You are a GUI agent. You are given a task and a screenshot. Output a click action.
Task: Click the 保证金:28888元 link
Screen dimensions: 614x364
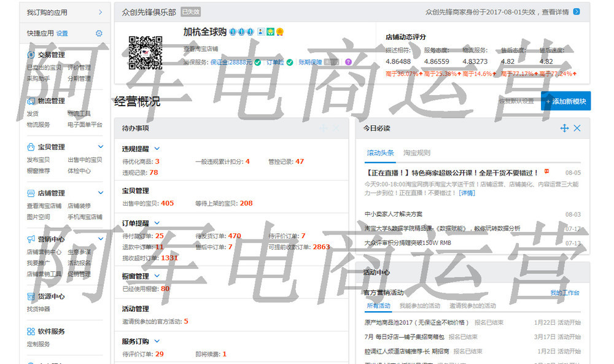coord(231,62)
